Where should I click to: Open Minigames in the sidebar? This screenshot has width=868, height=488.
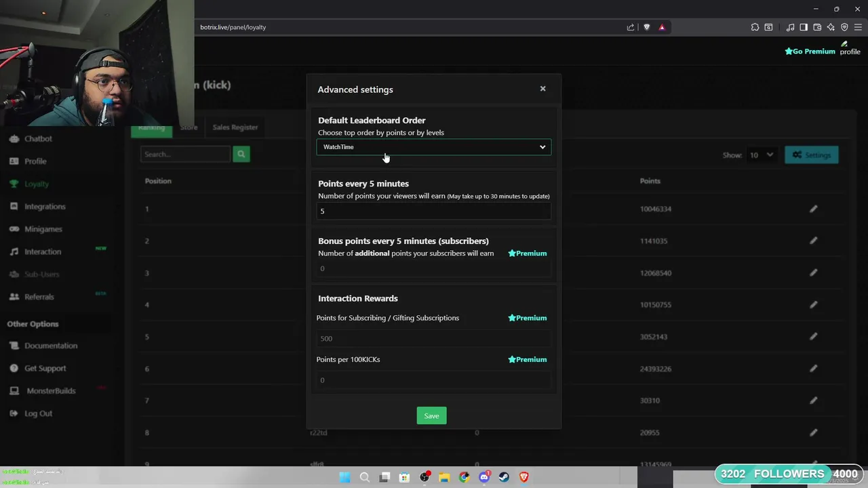tap(43, 229)
